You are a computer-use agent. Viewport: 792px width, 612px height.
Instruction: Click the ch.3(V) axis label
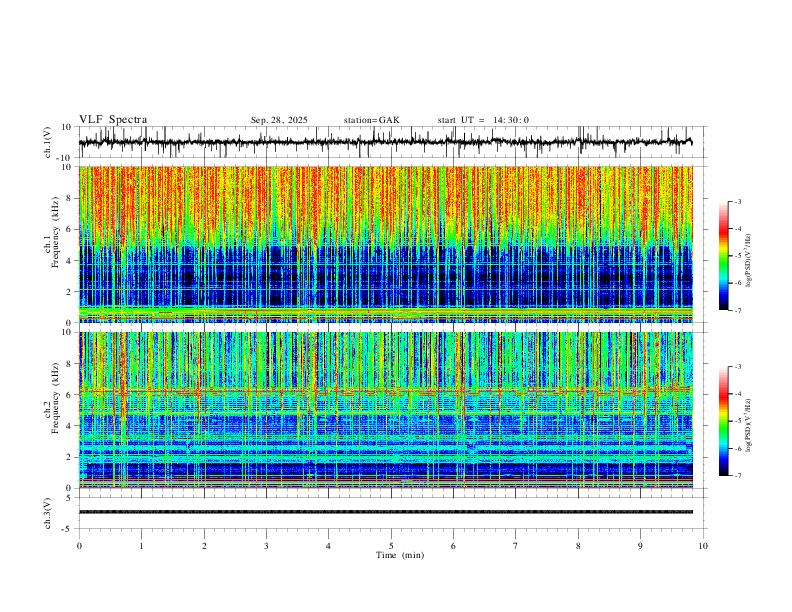point(48,514)
